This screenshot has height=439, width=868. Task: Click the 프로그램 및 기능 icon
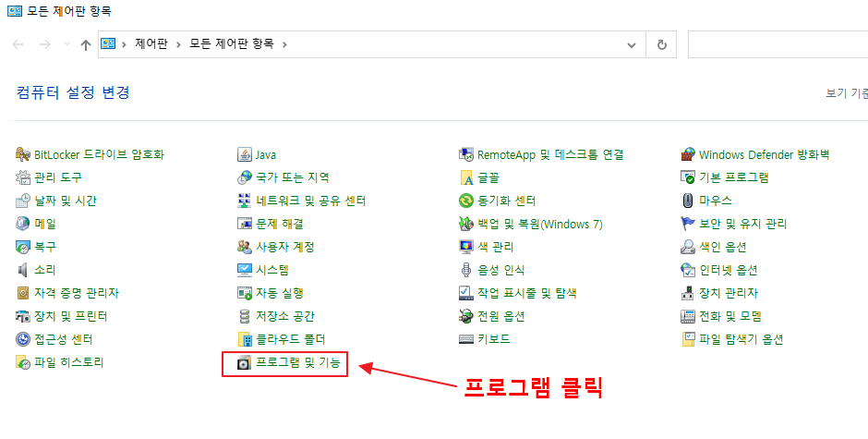244,363
